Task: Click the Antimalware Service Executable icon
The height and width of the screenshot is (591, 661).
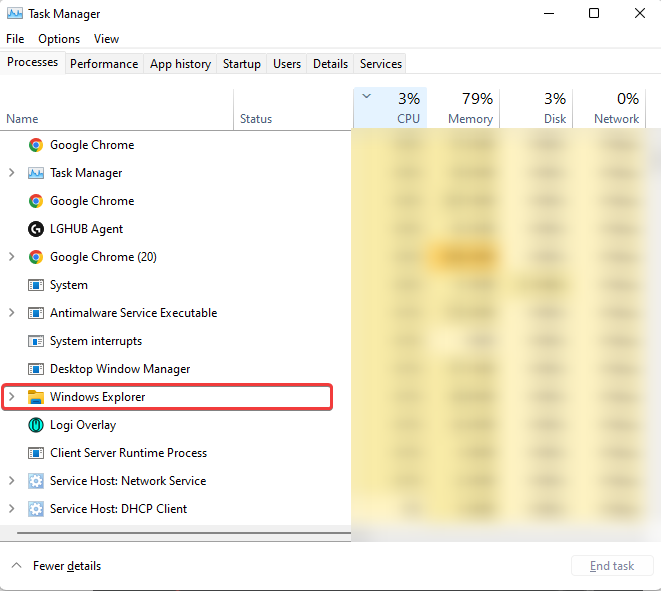Action: pos(36,313)
